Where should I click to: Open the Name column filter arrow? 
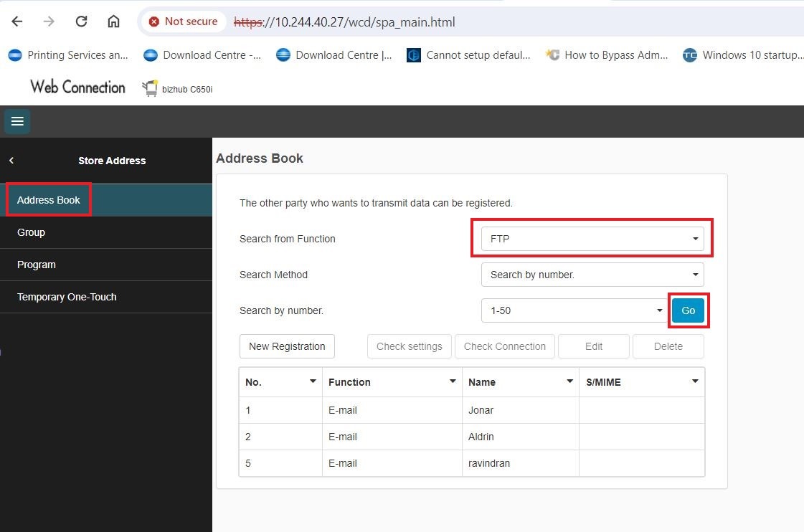click(x=569, y=381)
